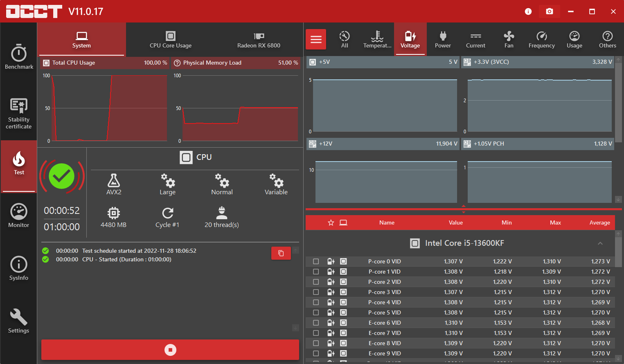Click the green checkmark test status indicator
Viewport: 624px width, 364px height.
[x=62, y=176]
